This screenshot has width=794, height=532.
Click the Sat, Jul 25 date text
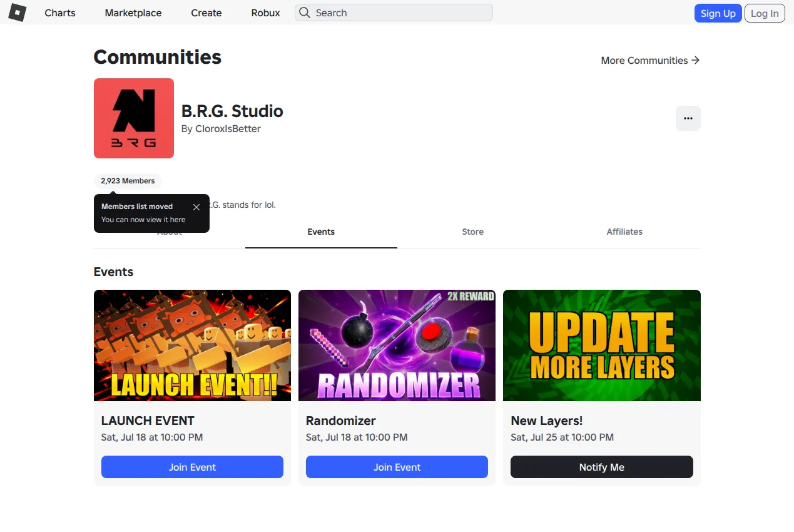[562, 437]
